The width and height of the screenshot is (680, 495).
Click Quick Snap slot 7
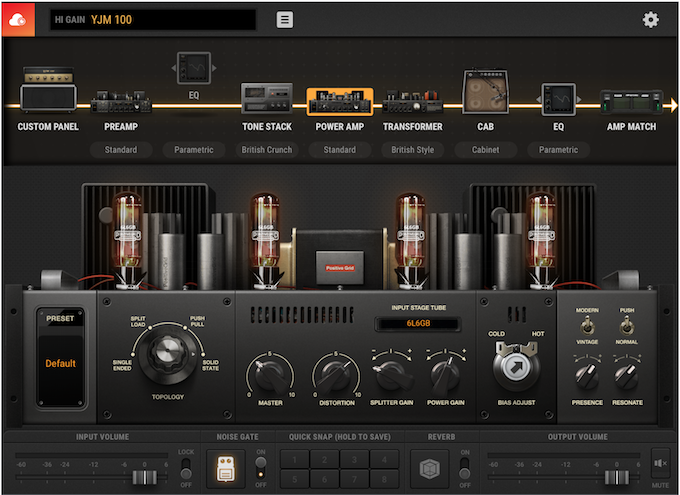click(x=354, y=479)
